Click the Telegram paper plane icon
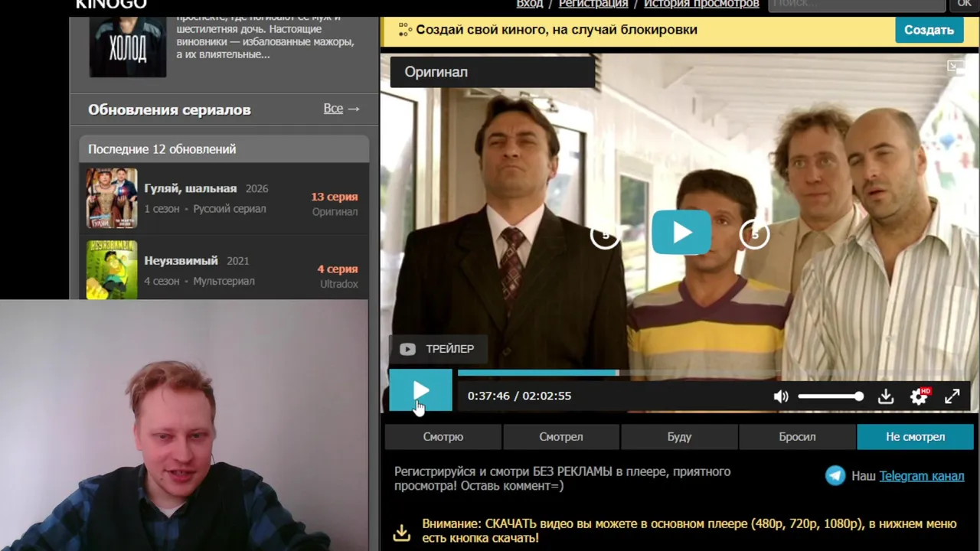 point(835,475)
